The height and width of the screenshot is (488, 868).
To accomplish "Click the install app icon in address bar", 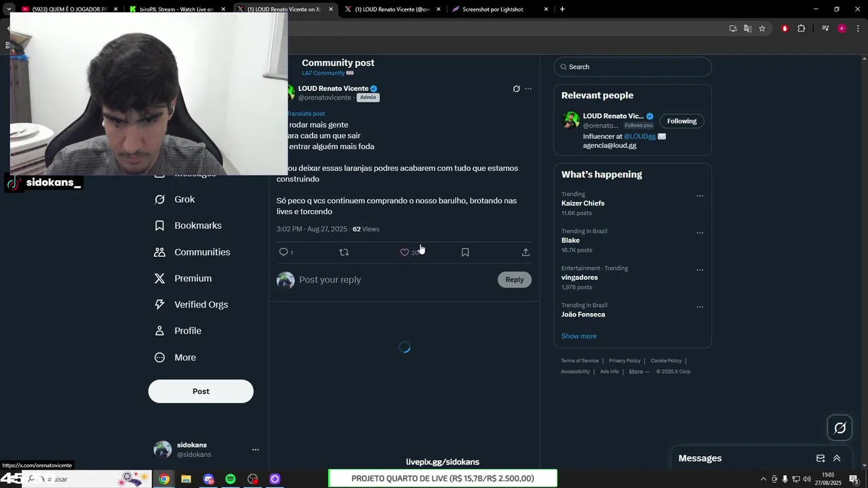I will point(733,28).
